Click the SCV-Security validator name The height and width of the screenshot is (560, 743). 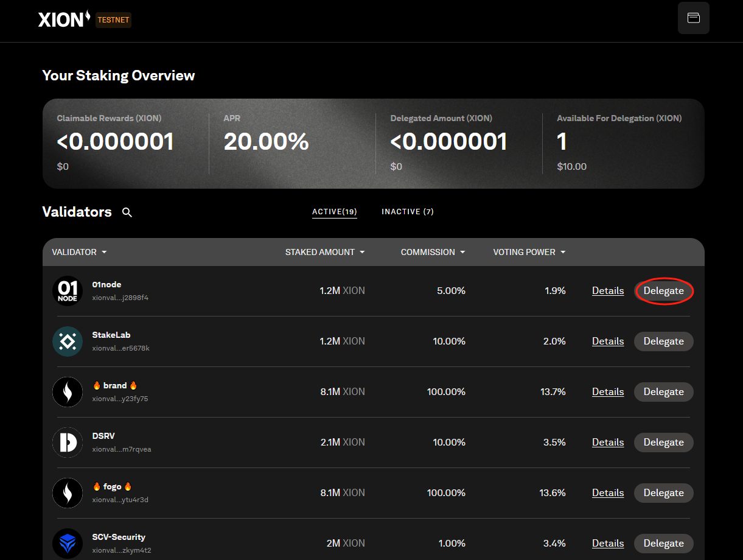119,537
